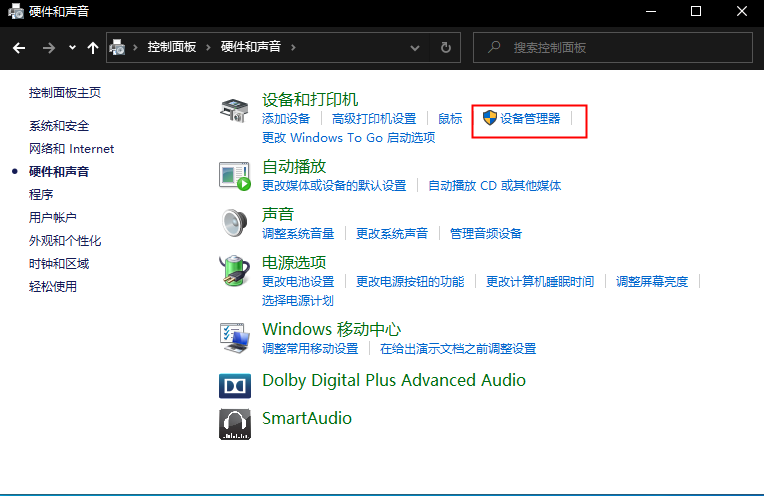Select 硬件和声音 in sidebar
764x496 pixels.
59,172
